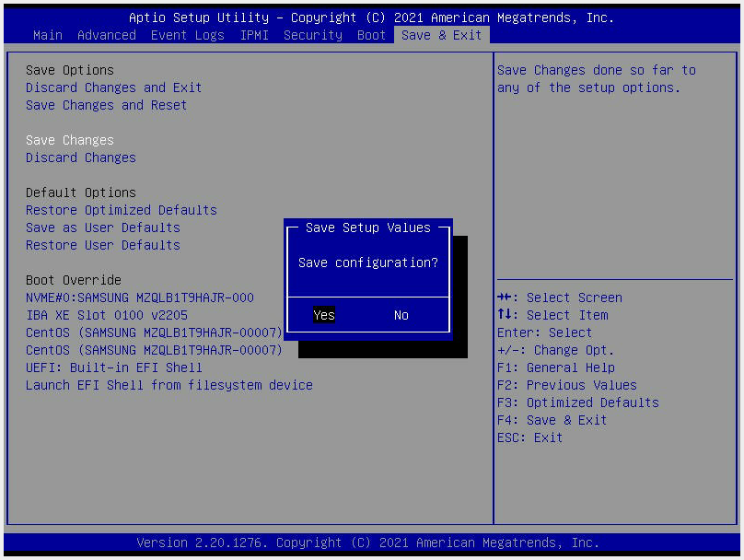Click the Save Setup Values dialog title
Image resolution: width=744 pixels, height=560 pixels.
[x=368, y=227]
